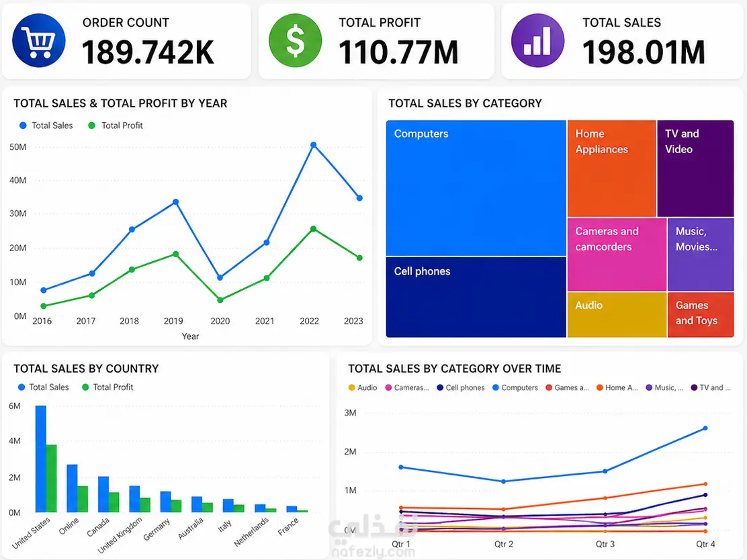
Task: Click the Australia blue sales bar
Action: pyautogui.click(x=197, y=504)
